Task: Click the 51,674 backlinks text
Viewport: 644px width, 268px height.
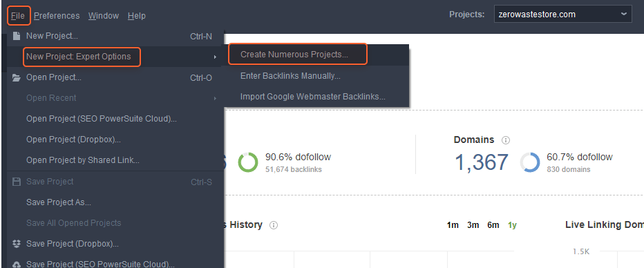Action: [293, 169]
